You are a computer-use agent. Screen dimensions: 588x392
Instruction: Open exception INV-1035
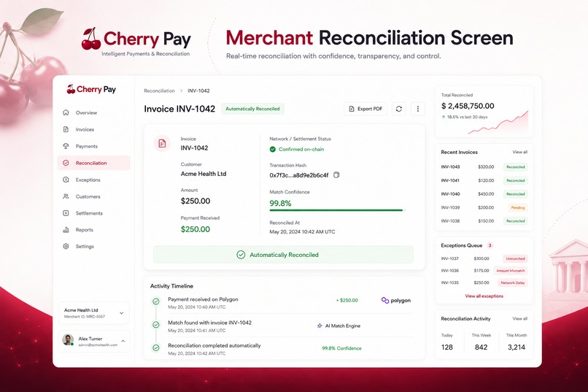click(484, 283)
